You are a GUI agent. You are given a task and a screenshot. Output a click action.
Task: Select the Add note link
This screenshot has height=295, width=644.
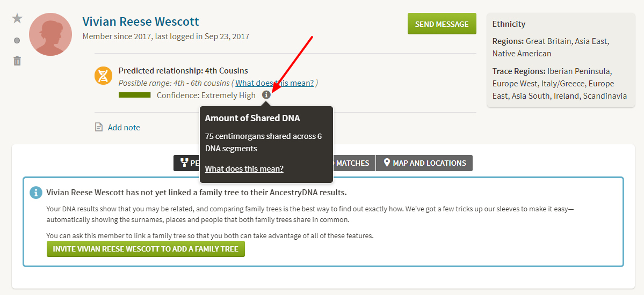click(124, 128)
